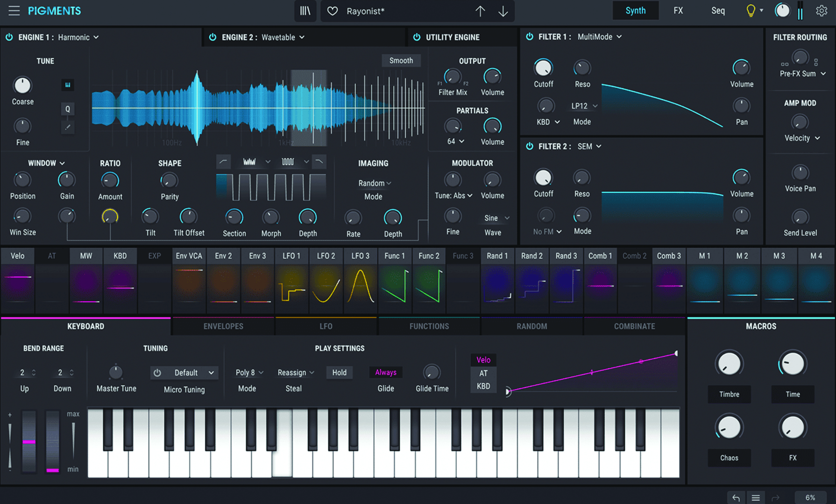The width and height of the screenshot is (836, 504).
Task: Toggle Micro Tuning power button
Action: (x=157, y=373)
